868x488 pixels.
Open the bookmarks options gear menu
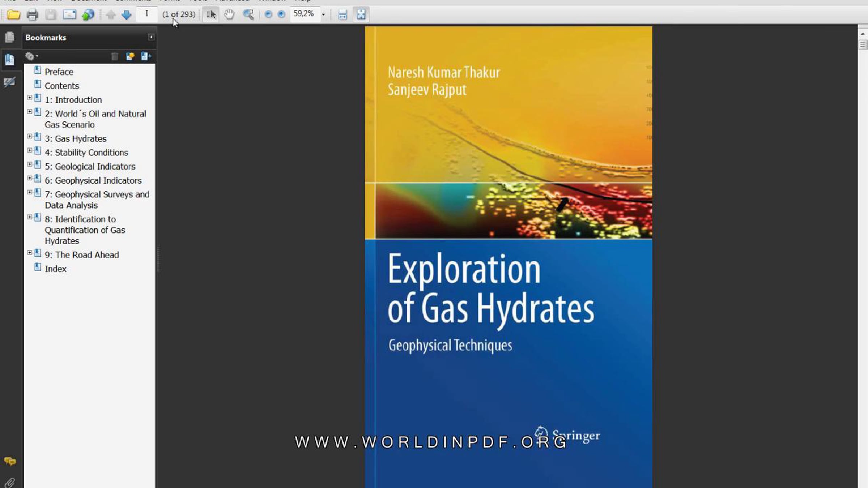[31, 56]
